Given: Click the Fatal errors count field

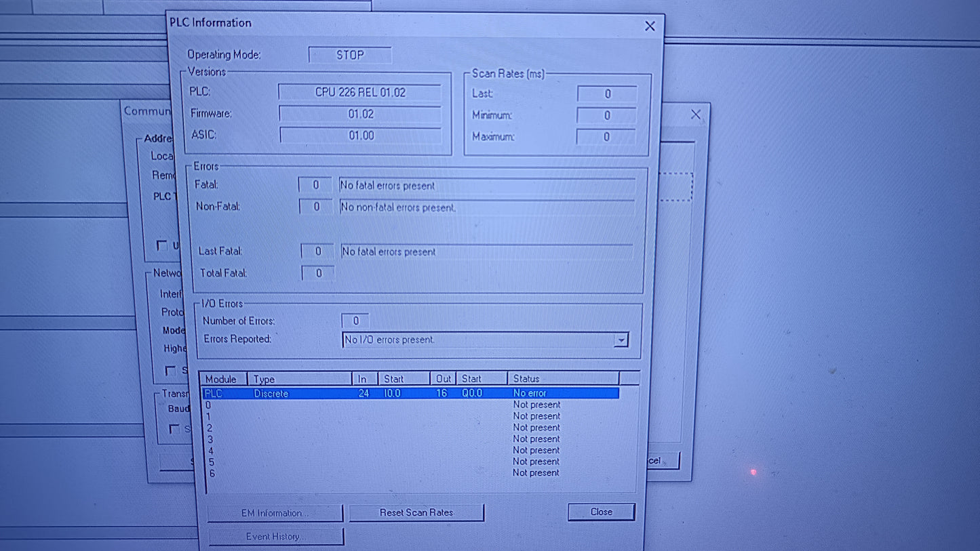Looking at the screenshot, I should 315,184.
